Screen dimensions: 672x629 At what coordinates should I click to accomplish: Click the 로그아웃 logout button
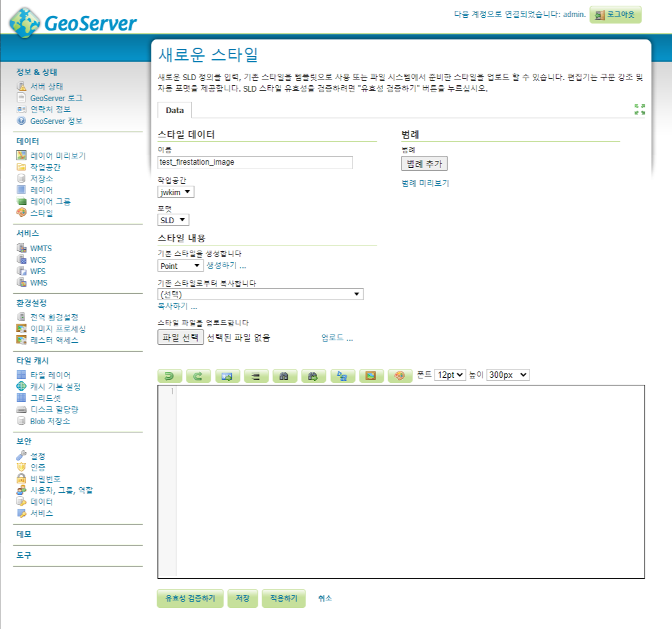tap(614, 14)
